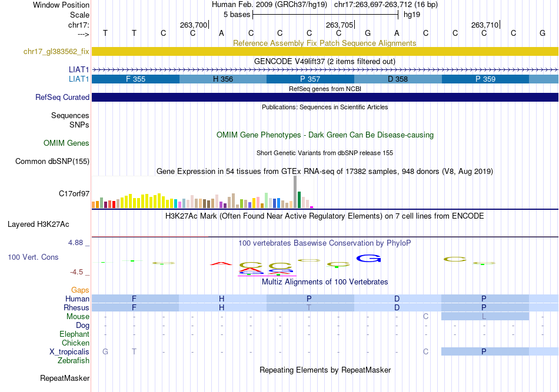Click the dark blue RefSeq Curated bar

tap(325, 97)
